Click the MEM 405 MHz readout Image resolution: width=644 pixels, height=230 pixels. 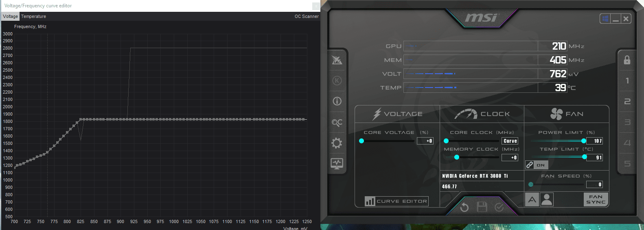pyautogui.click(x=559, y=60)
